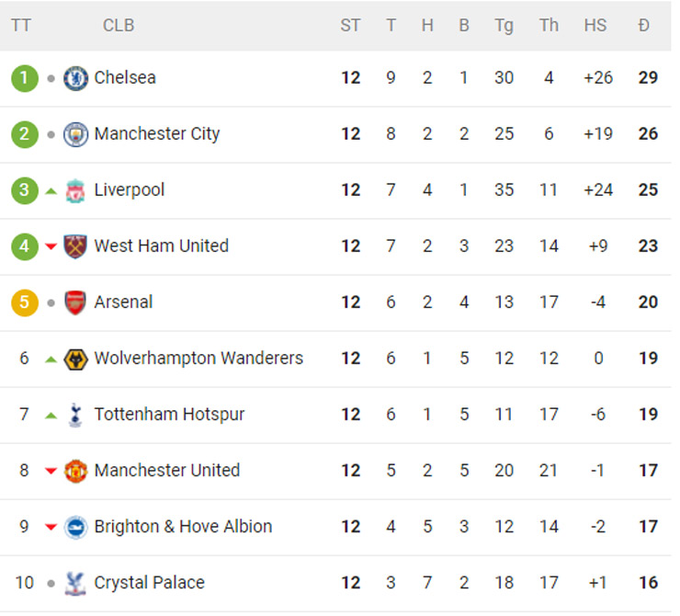Sort standings by the Đ points header

(x=644, y=26)
